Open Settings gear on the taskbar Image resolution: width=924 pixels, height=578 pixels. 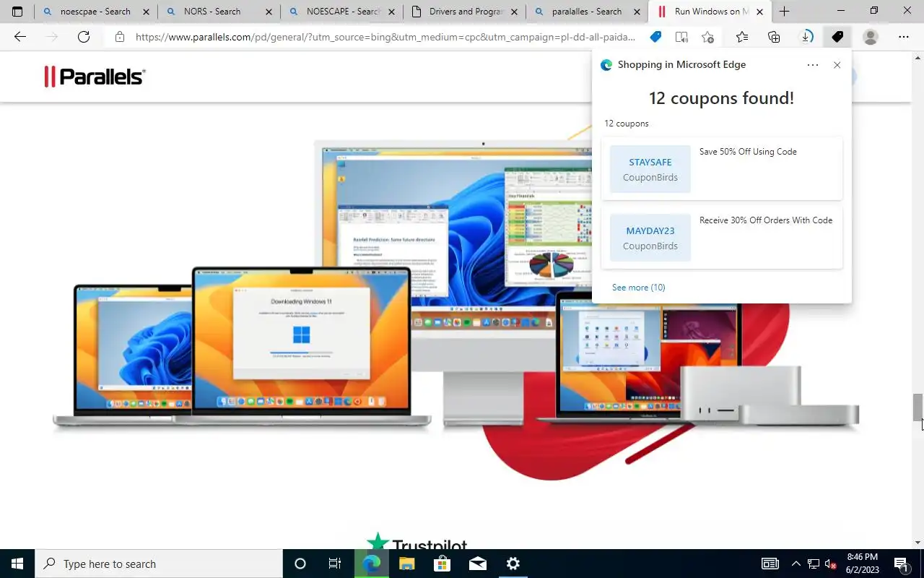(x=513, y=564)
